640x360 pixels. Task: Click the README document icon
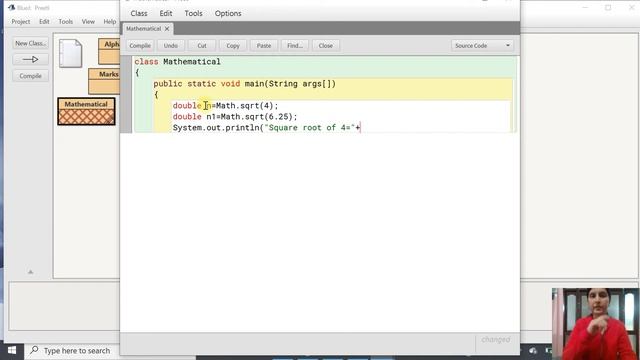(x=71, y=53)
